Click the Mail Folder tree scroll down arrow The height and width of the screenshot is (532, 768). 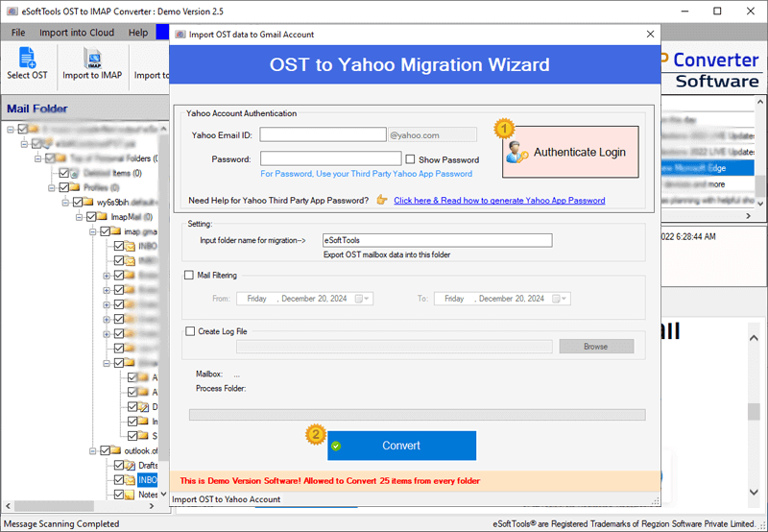(x=163, y=494)
